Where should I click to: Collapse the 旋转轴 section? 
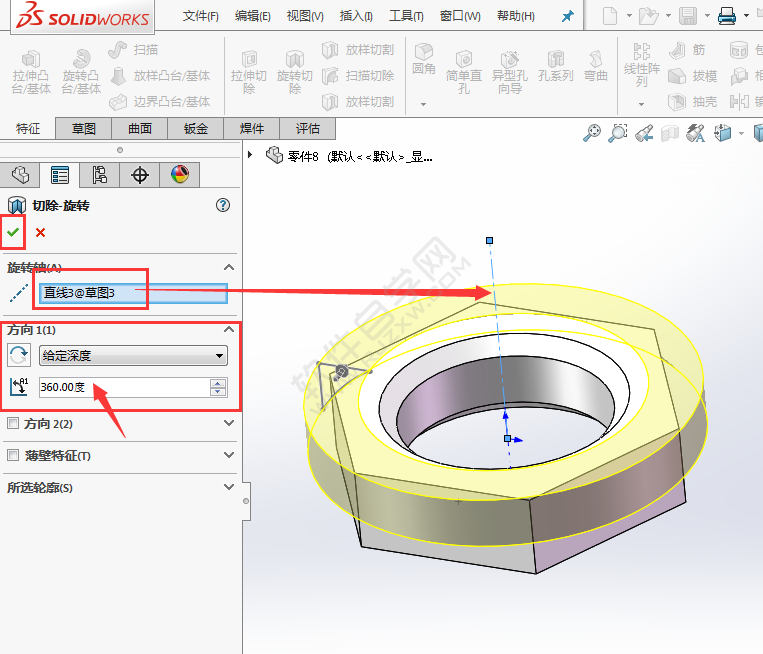pyautogui.click(x=228, y=267)
